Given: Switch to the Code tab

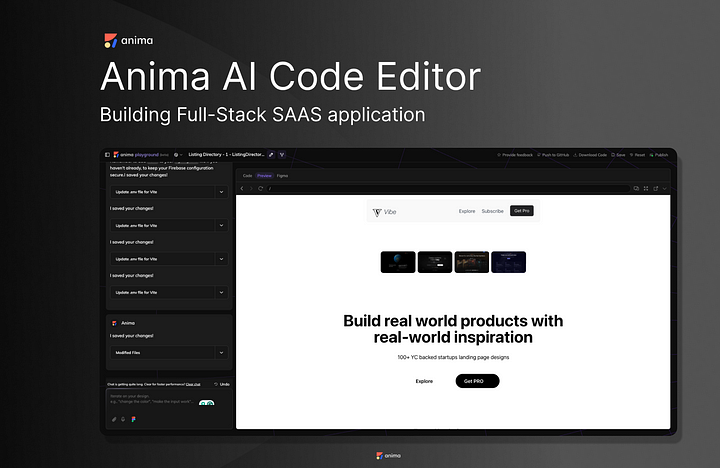Looking at the screenshot, I should coord(247,175).
